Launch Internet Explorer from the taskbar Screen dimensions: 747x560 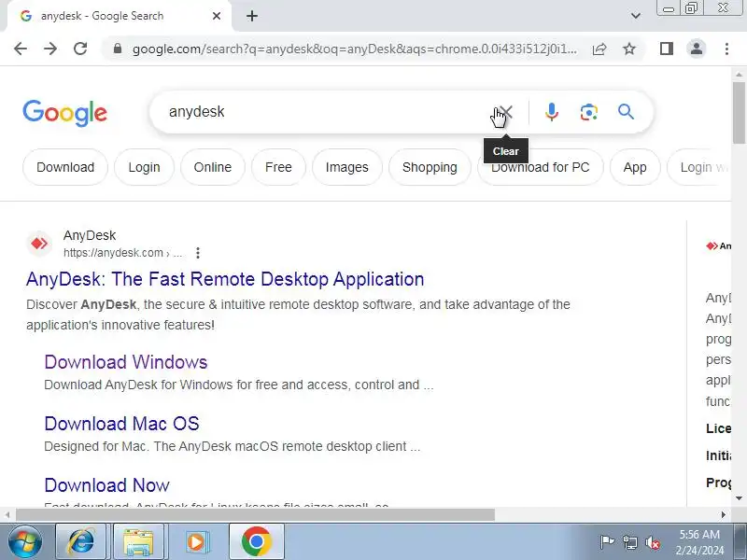click(82, 542)
